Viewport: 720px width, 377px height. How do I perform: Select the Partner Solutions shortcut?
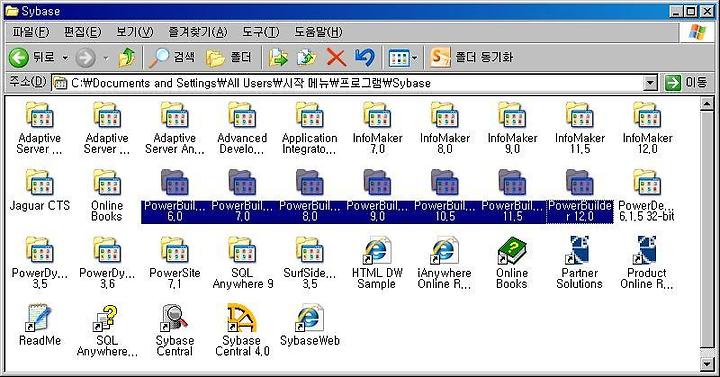coord(579,263)
